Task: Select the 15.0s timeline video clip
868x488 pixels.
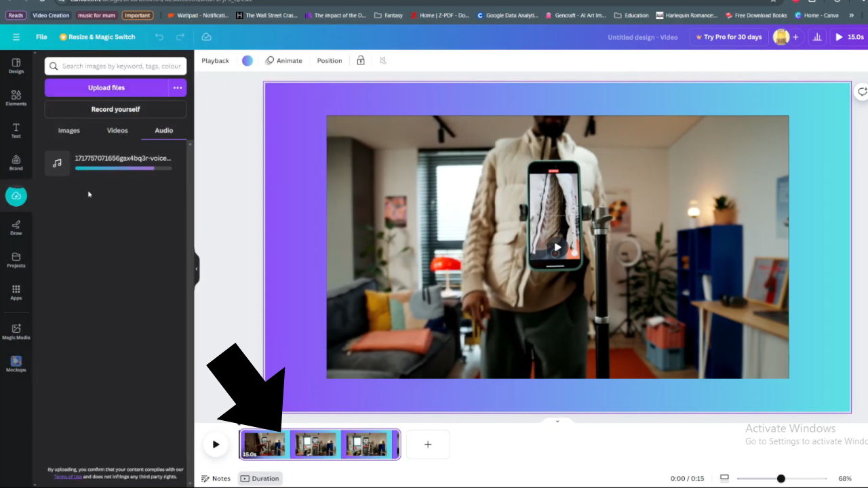Action: click(x=320, y=445)
